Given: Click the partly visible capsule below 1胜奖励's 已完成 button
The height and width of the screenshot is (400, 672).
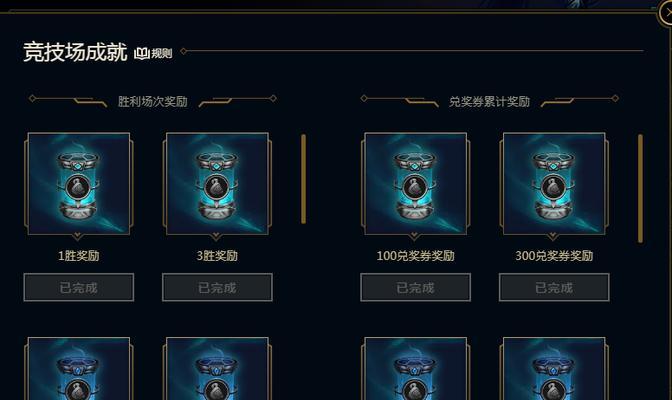Looking at the screenshot, I should pos(79,369).
